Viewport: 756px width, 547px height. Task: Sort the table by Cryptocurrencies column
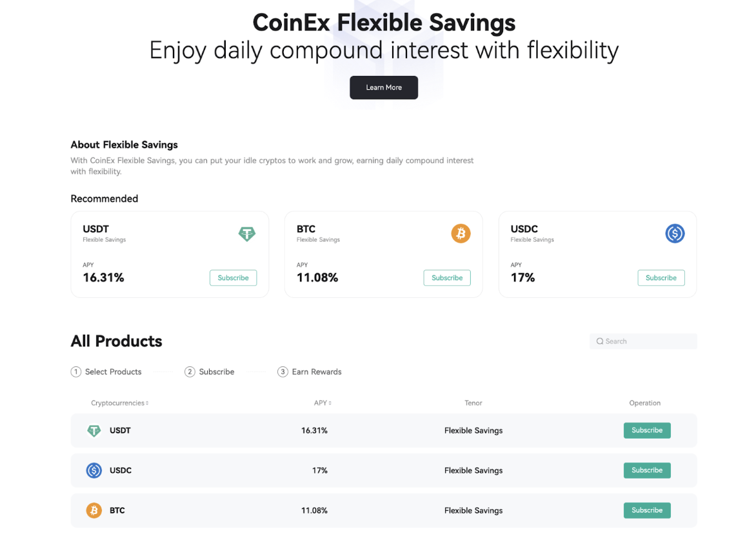(120, 403)
